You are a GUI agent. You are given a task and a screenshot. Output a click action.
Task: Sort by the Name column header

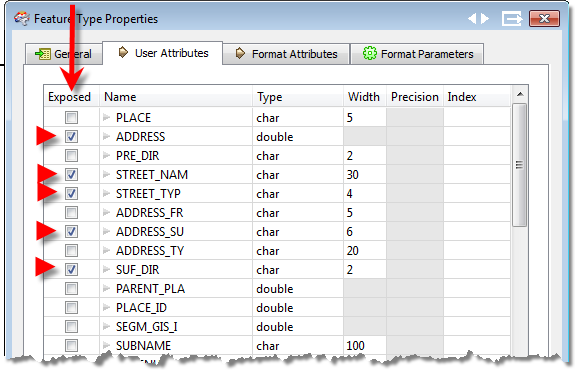click(x=176, y=96)
